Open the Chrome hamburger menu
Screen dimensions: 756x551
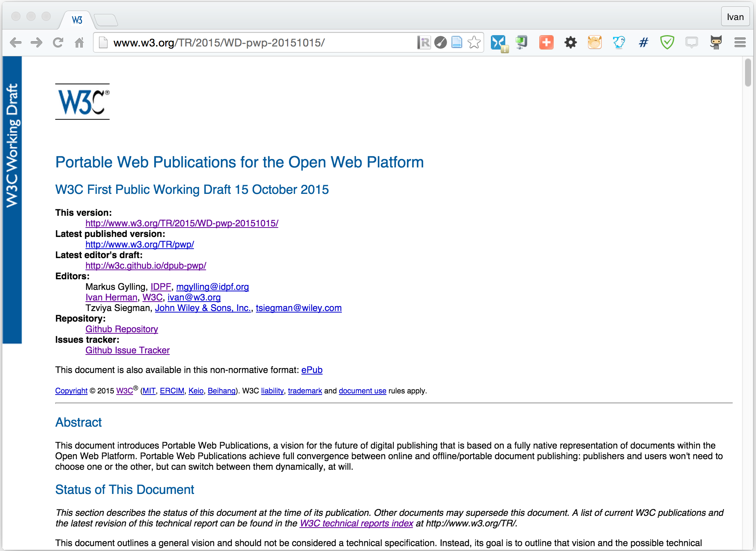[740, 42]
